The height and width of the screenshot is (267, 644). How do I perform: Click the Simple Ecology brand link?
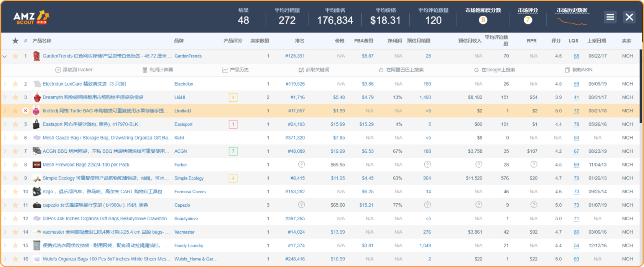pyautogui.click(x=189, y=178)
